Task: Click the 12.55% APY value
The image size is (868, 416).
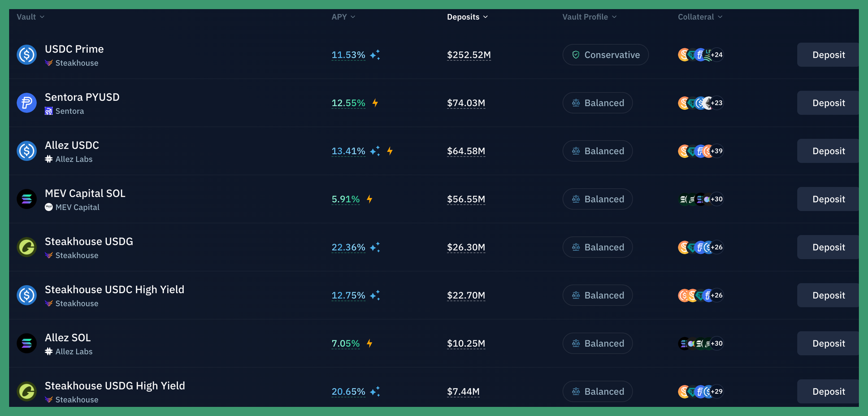Action: pos(349,103)
